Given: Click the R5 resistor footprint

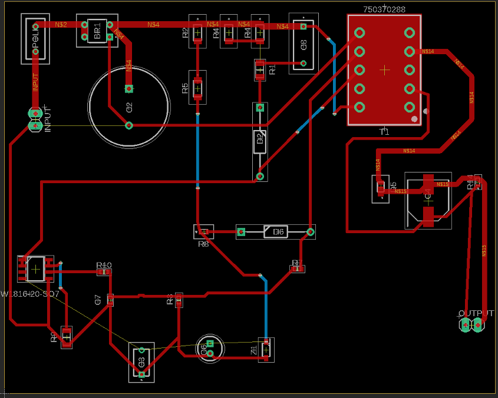Looking at the screenshot, I should tap(198, 88).
